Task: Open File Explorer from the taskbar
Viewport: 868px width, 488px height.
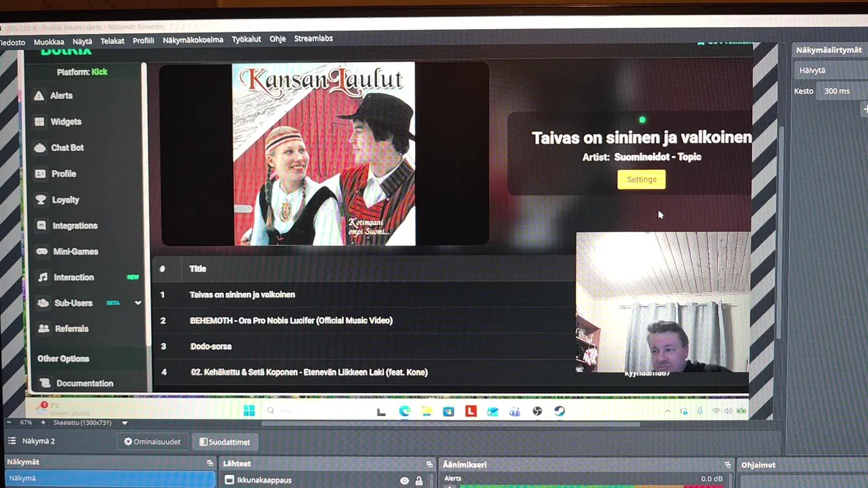Action: pos(426,411)
